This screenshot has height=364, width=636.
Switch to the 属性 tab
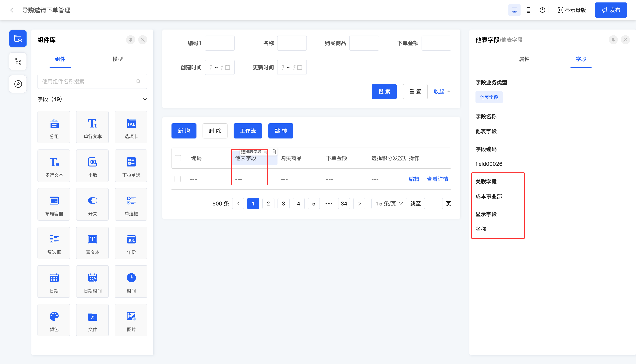click(x=524, y=59)
